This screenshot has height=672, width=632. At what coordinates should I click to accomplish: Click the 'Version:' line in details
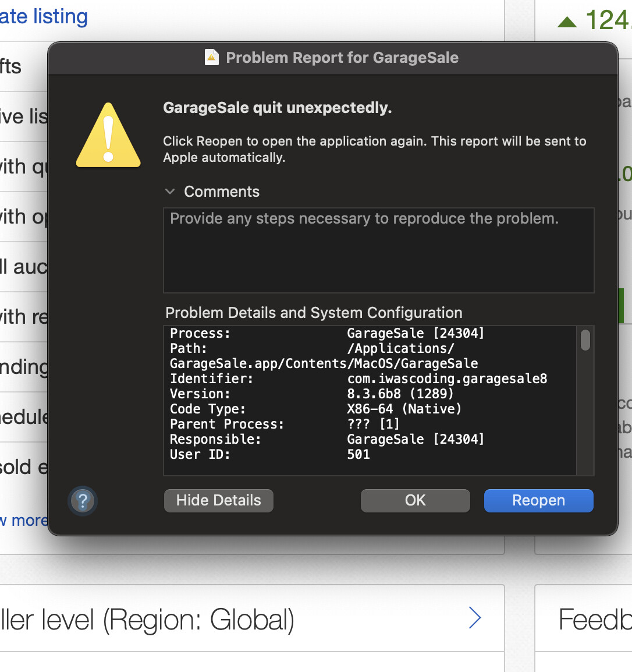[x=312, y=394]
